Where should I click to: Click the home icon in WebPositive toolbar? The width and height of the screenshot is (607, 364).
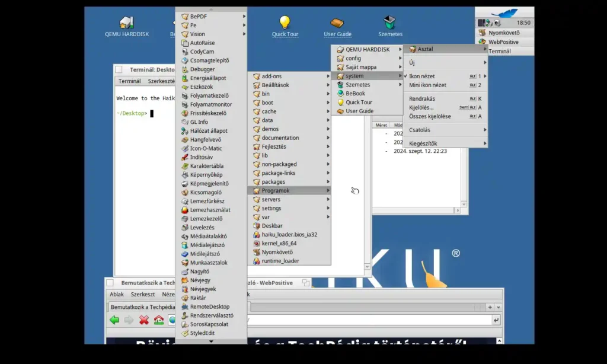click(159, 320)
